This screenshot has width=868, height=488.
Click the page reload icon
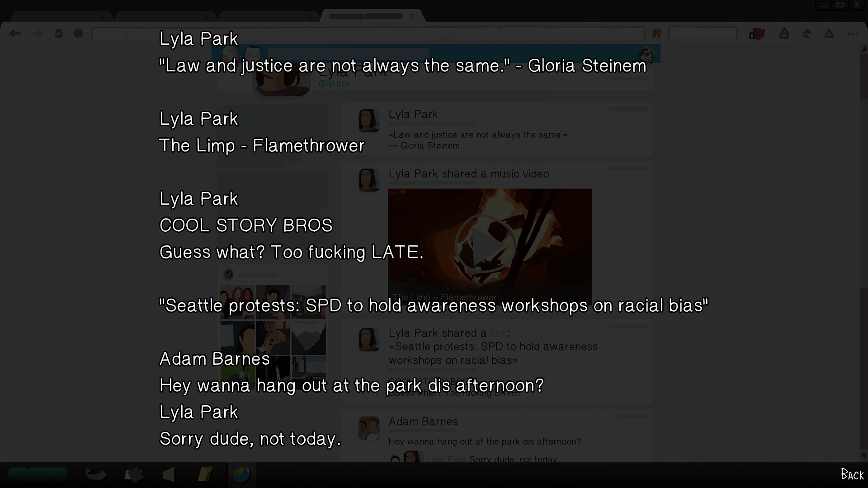pyautogui.click(x=58, y=33)
